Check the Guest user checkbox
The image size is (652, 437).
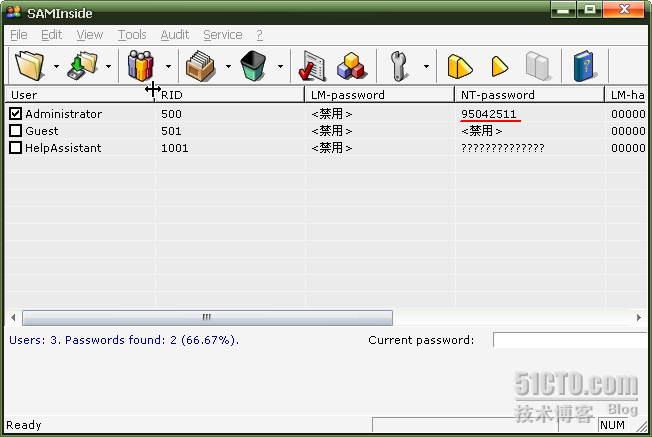coord(15,131)
